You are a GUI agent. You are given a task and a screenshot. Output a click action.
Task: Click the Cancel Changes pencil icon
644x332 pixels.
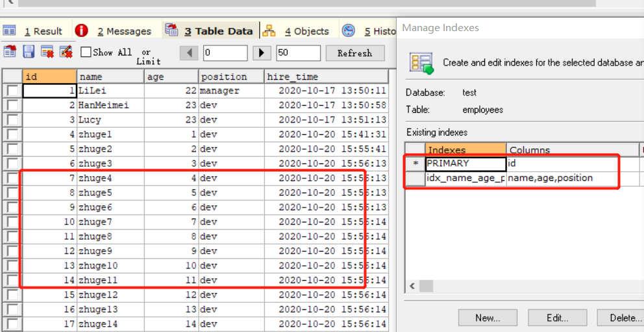pos(66,52)
